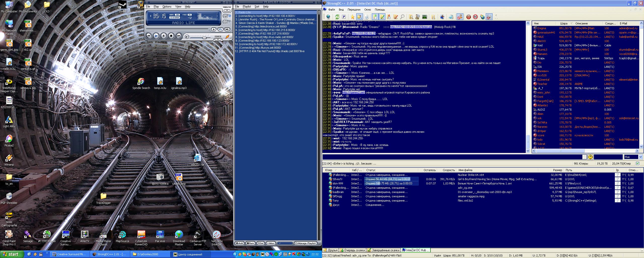The width and height of the screenshot is (644, 258).
Task: Open emoticon picker smiley next to chat input
Action: pos(590,157)
